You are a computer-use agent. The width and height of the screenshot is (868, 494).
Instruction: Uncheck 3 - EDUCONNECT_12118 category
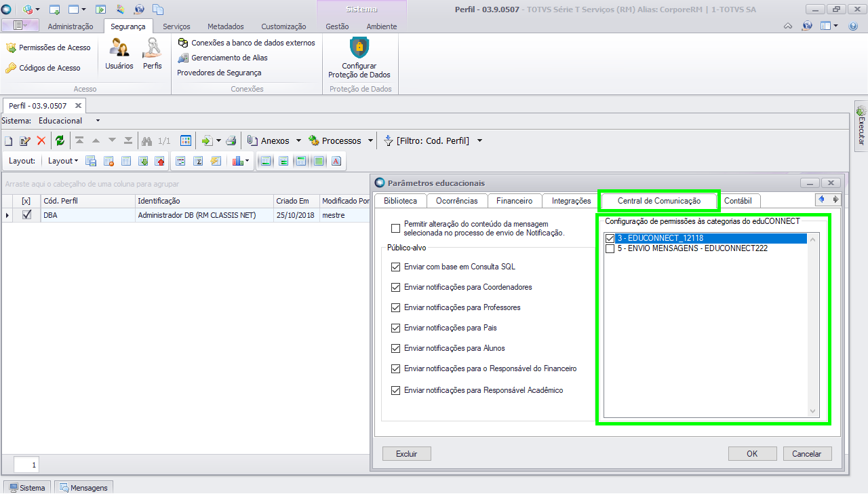click(610, 239)
